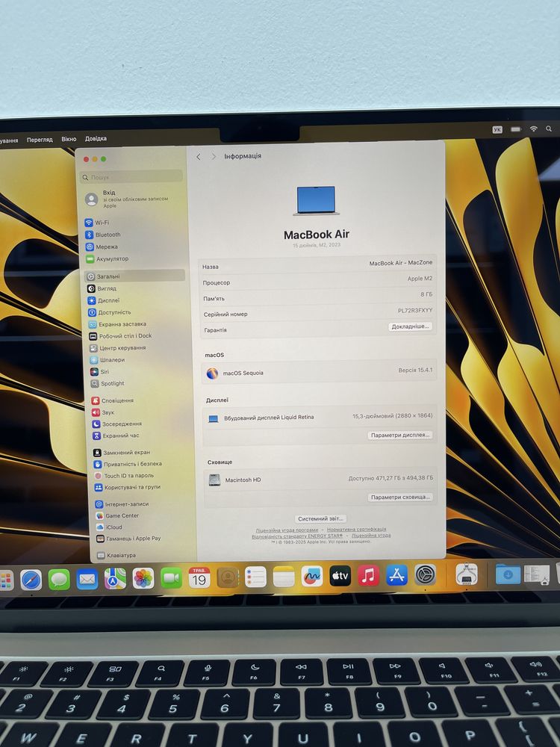Open Wi-Fi settings in sidebar
Screen dimensions: 560x747
[x=97, y=223]
